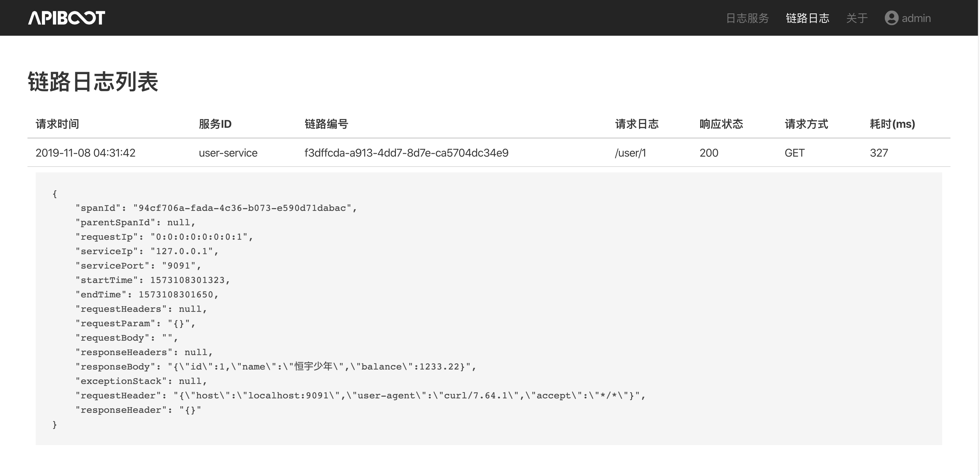Click the 链路日志列表 page heading

(x=93, y=81)
